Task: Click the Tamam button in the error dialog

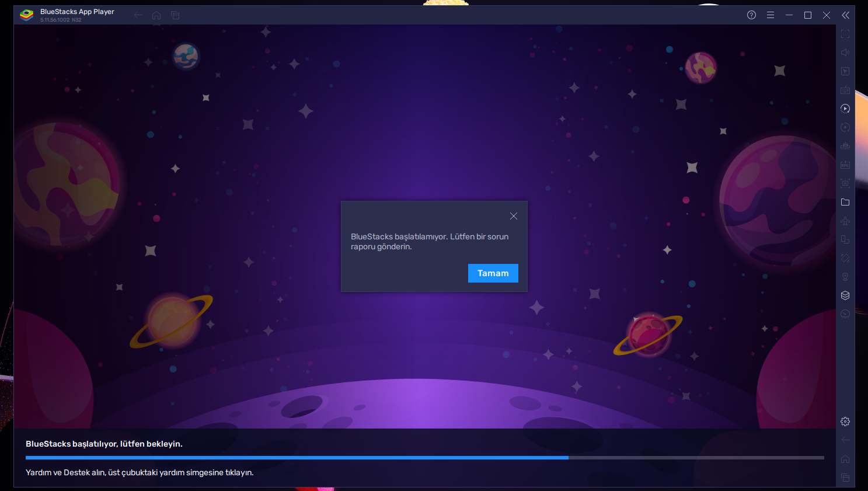Action: [493, 273]
